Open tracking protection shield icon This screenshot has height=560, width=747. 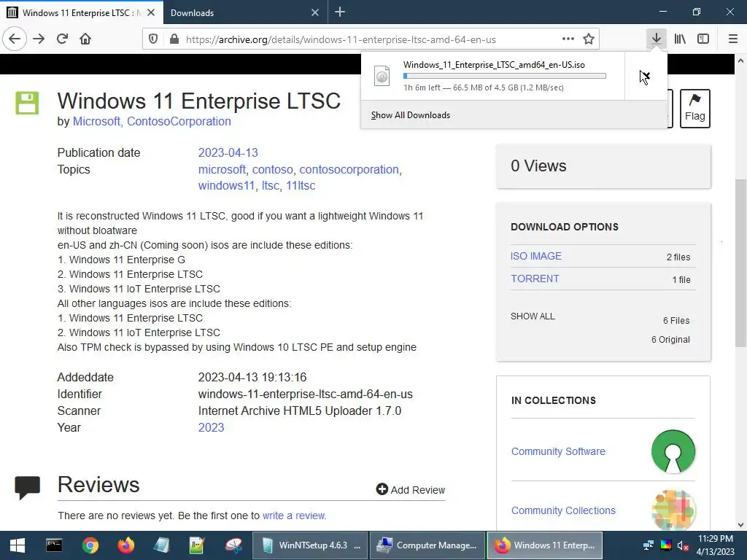point(153,39)
